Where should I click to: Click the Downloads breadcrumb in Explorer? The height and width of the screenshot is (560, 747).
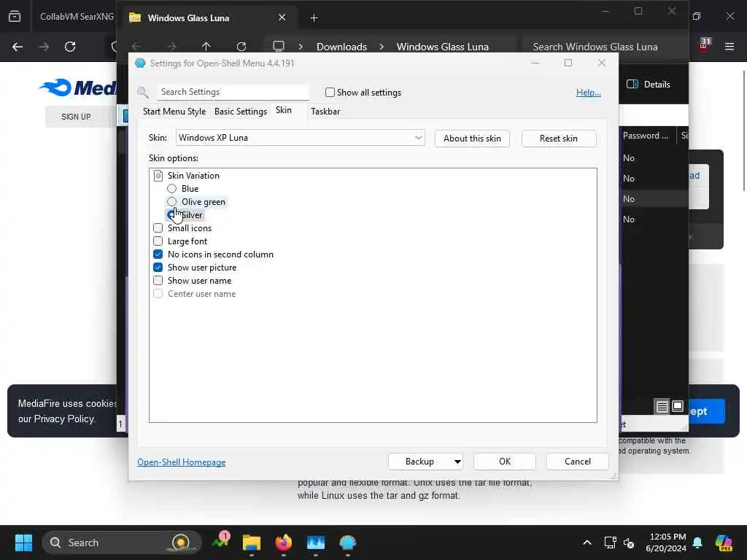(341, 47)
